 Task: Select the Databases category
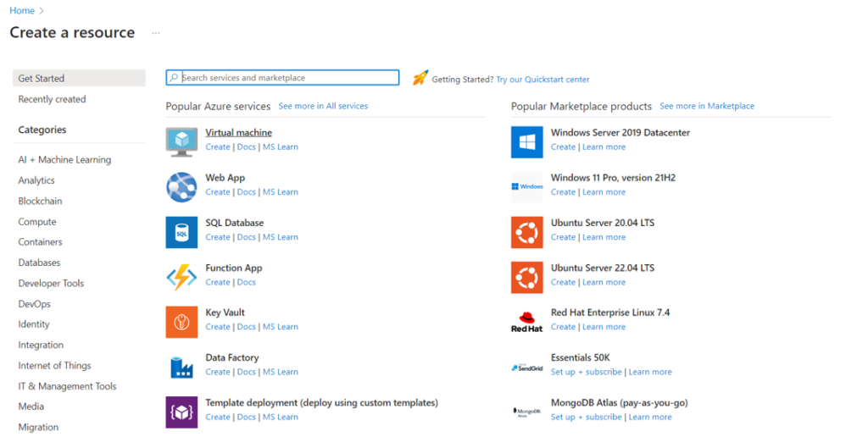coord(39,263)
